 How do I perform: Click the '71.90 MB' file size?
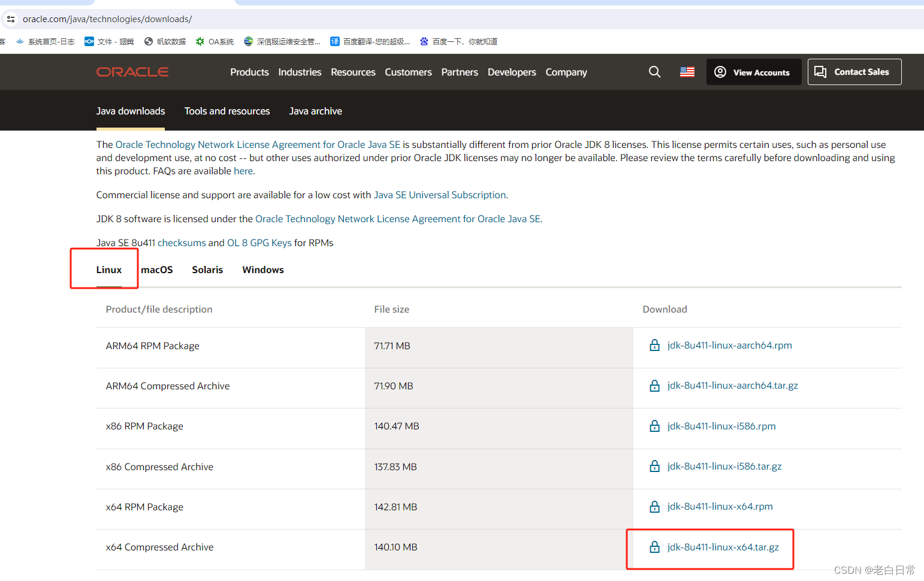tap(394, 386)
